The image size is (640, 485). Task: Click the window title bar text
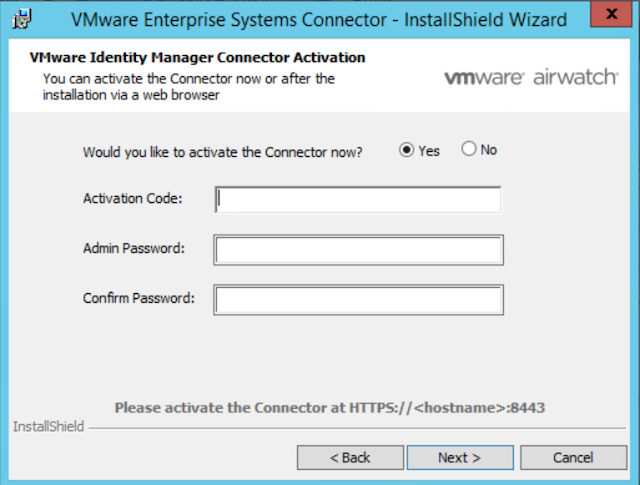[x=320, y=18]
